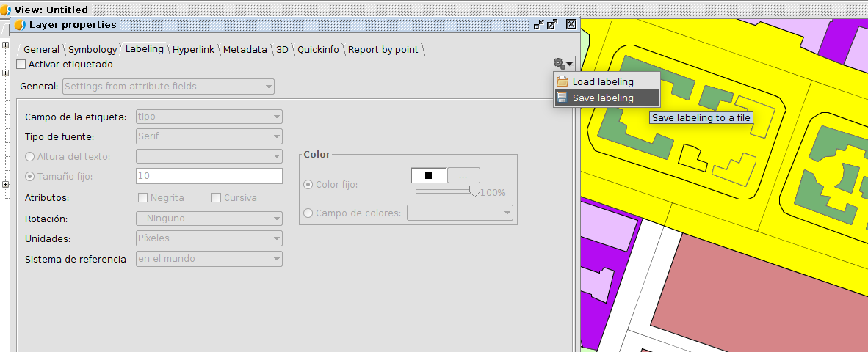Click the View: Untitled window icon
This screenshot has width=868, height=352.
tap(6, 10)
